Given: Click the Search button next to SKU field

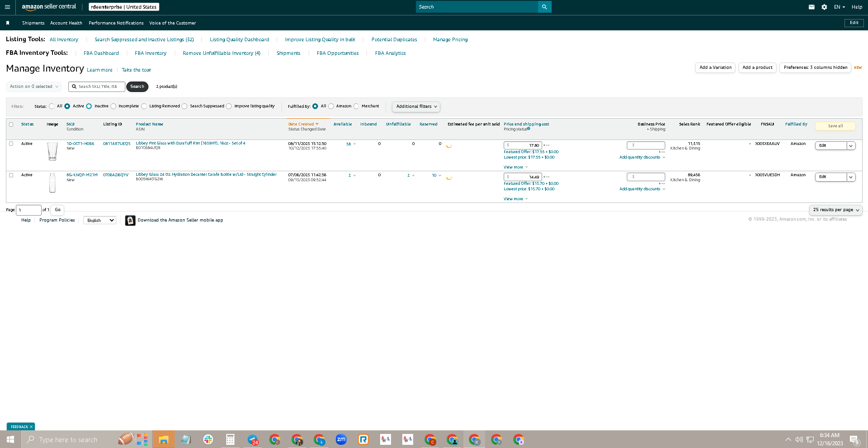Looking at the screenshot, I should [x=137, y=87].
